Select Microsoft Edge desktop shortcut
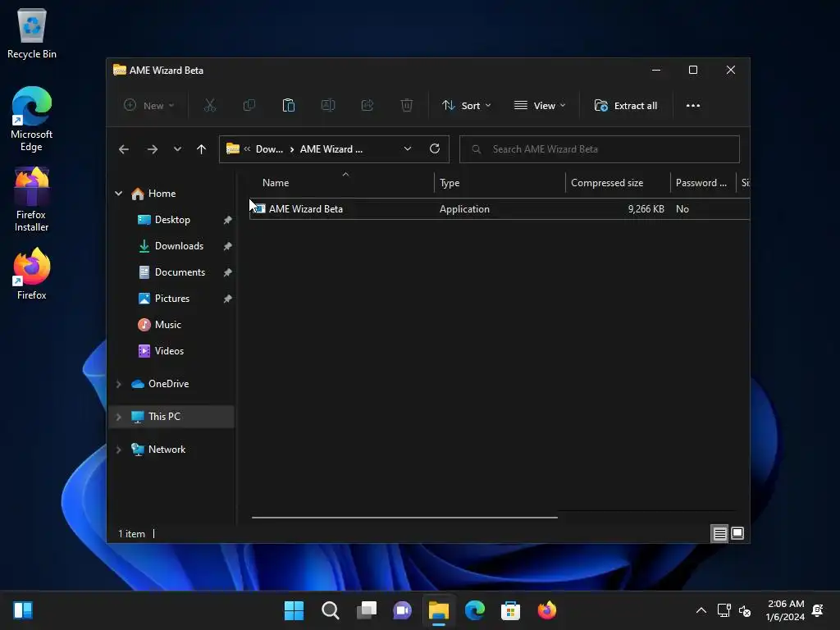Screen dimensions: 840x630 [32, 119]
